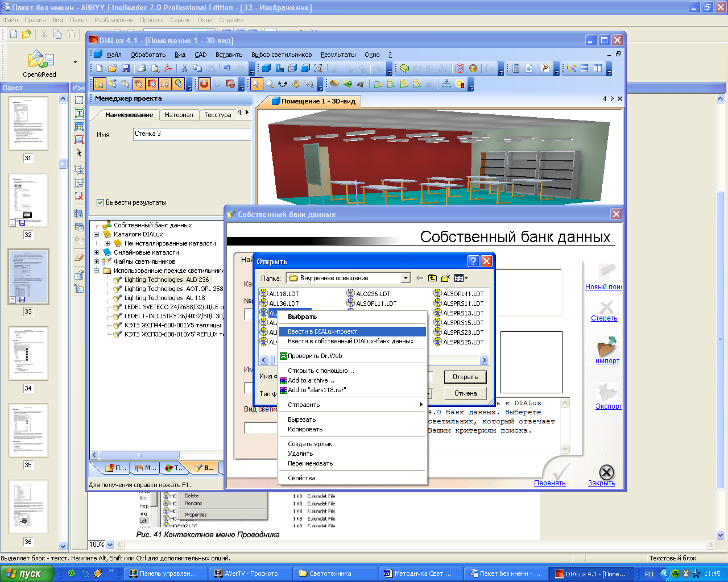Click the FineReader page vertical scrollbar
The image size is (728, 582).
click(721, 317)
